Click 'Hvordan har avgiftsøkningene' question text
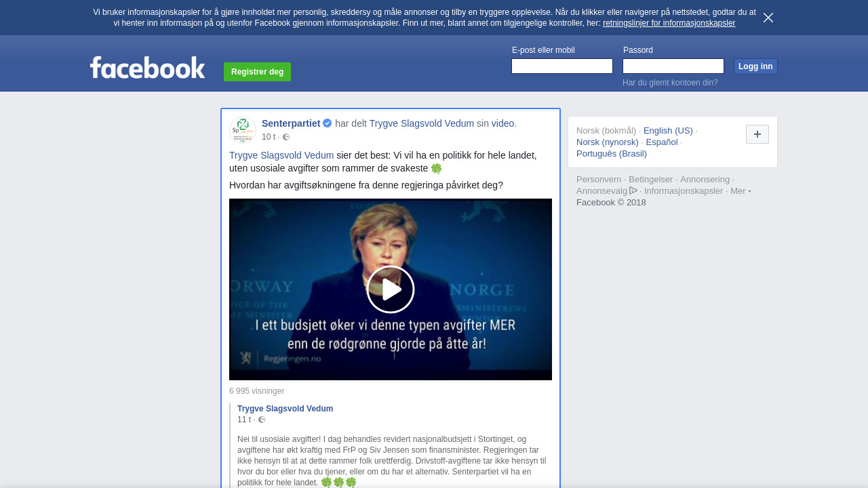Viewport: 868px width, 488px height. tap(366, 185)
